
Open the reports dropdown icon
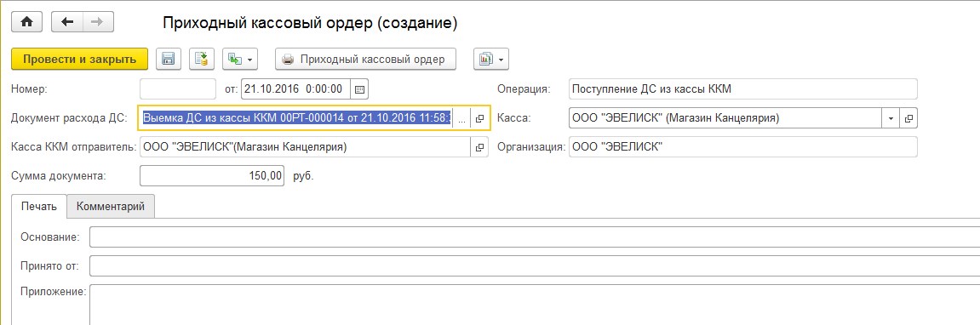[491, 60]
